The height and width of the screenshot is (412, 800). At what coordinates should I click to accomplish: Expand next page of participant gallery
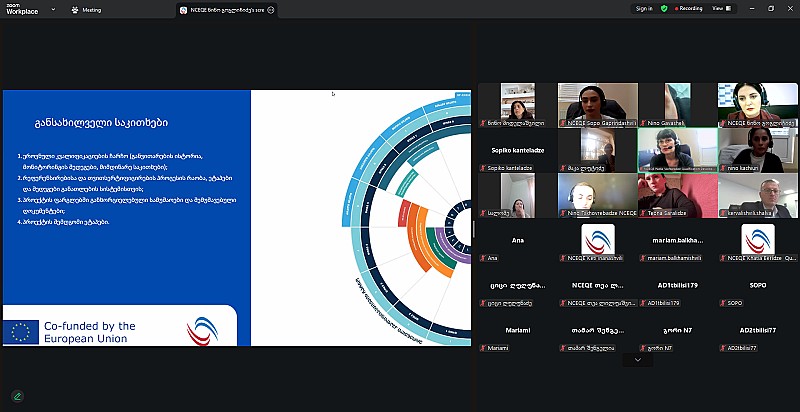click(637, 360)
